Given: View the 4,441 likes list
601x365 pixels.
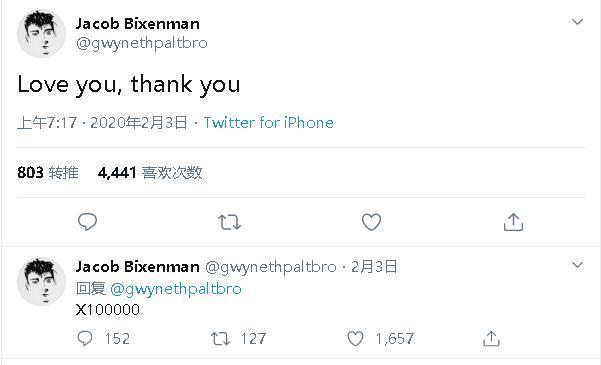Looking at the screenshot, I should point(150,173).
